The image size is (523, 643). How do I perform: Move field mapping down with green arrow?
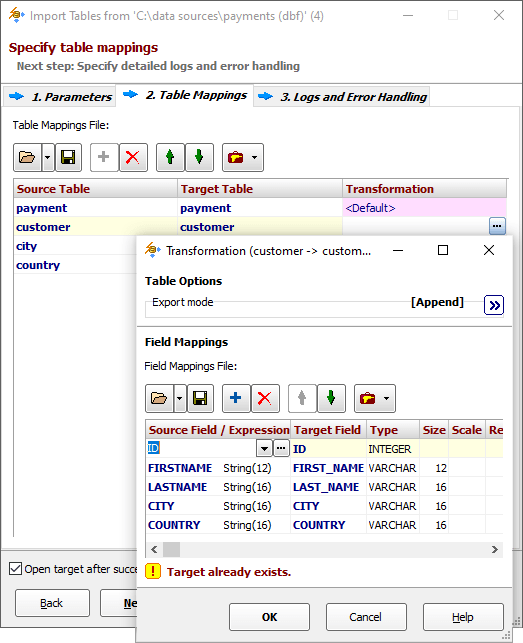point(331,398)
